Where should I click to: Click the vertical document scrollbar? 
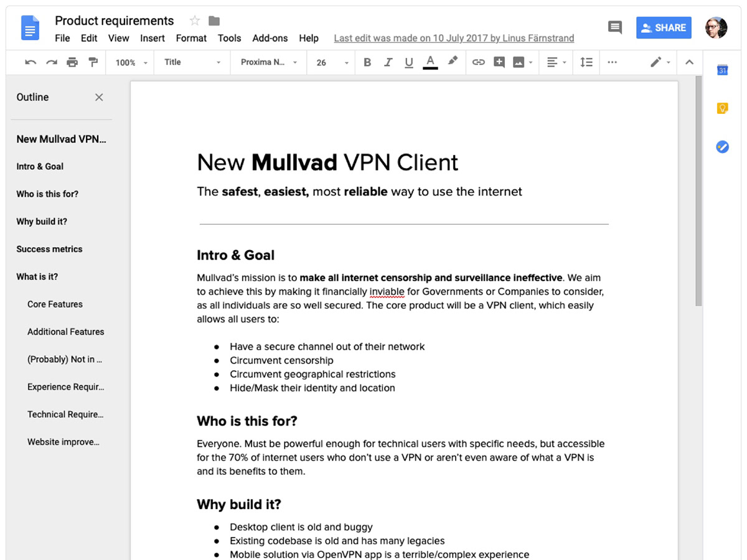coord(698,190)
